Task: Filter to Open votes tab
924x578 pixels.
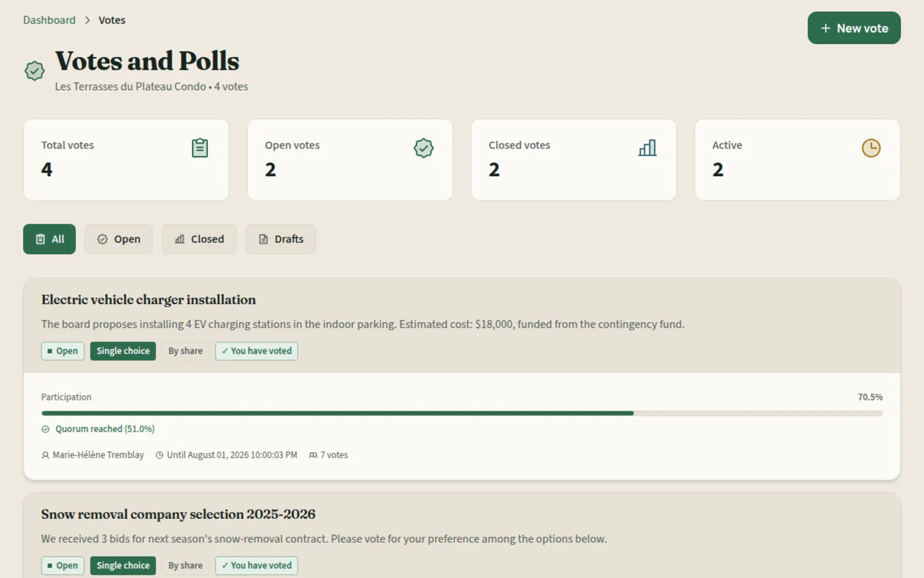Action: pos(118,239)
